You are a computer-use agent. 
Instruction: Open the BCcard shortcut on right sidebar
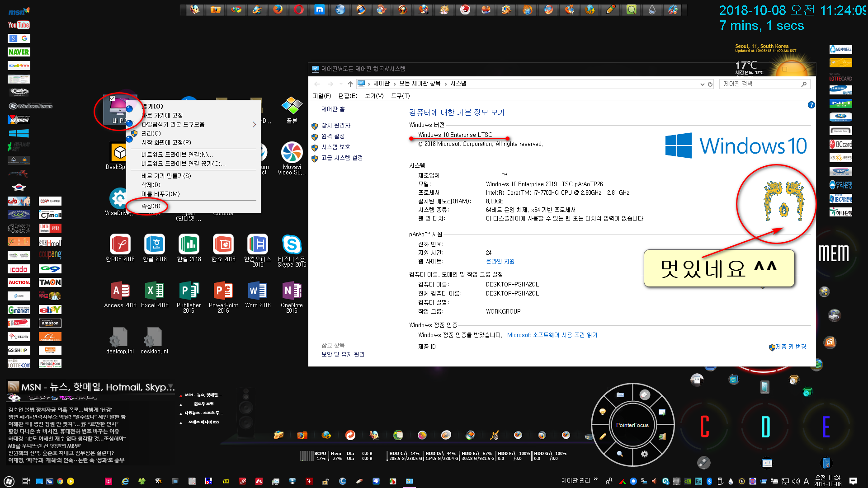841,144
